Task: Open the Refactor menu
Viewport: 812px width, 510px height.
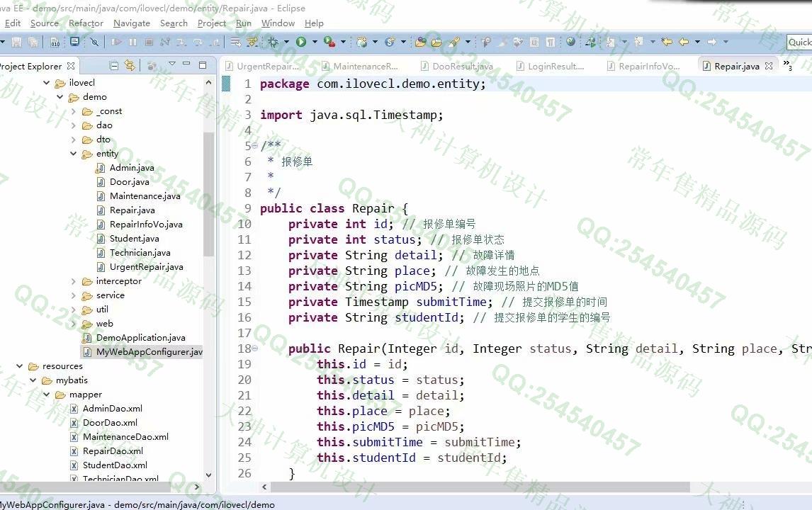Action: click(86, 23)
